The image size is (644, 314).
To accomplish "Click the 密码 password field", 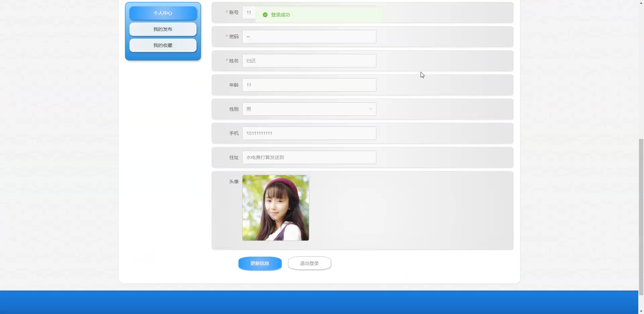I will (x=309, y=37).
